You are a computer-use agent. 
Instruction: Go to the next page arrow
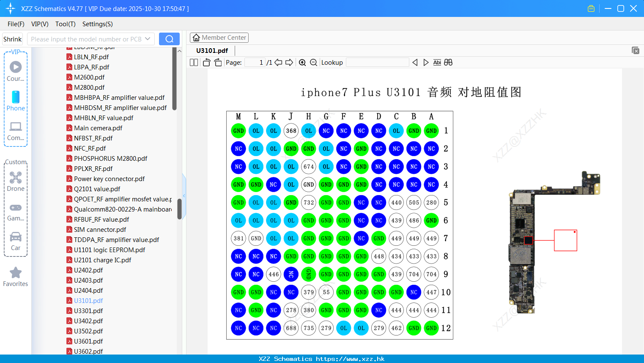point(289,63)
